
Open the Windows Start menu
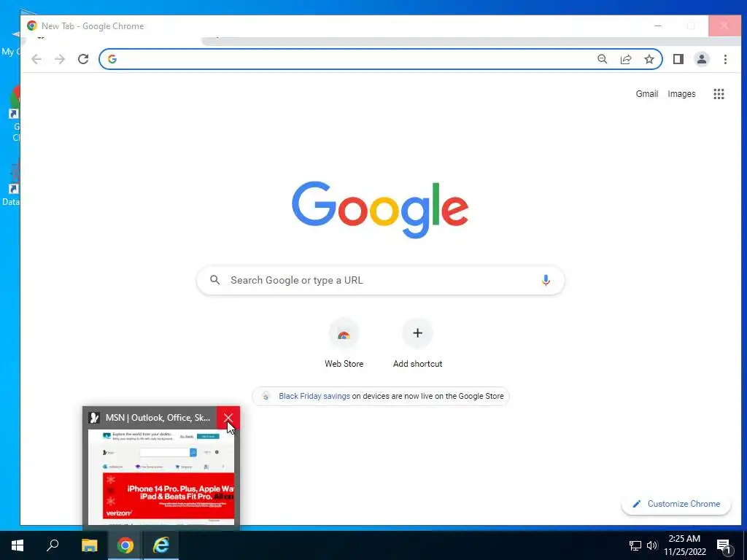[18, 545]
